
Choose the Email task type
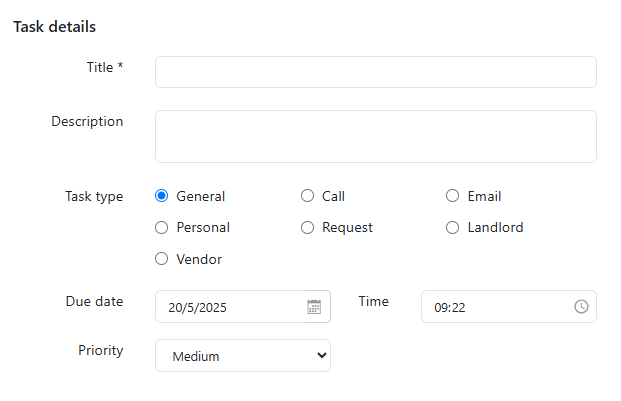(452, 196)
